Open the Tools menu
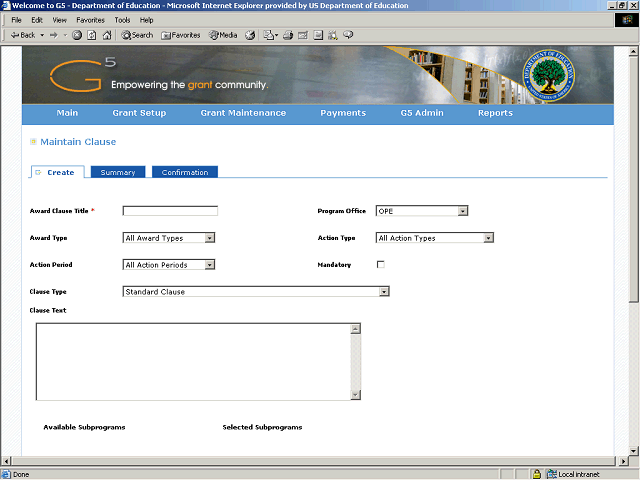The width and height of the screenshot is (640, 480). [122, 20]
